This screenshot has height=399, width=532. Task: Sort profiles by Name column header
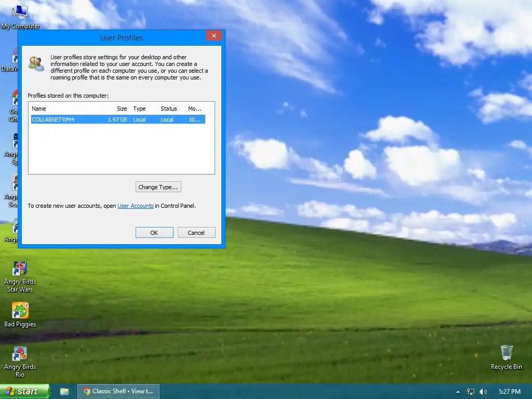(66, 109)
